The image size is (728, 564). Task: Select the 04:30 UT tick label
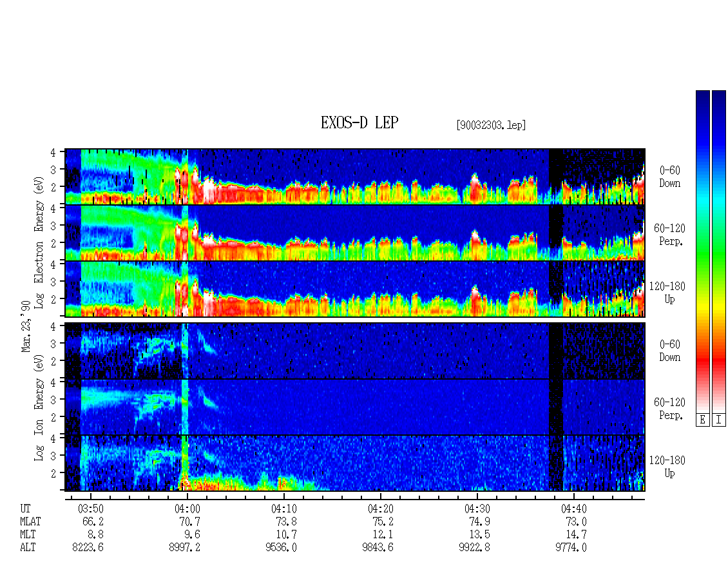[477, 509]
